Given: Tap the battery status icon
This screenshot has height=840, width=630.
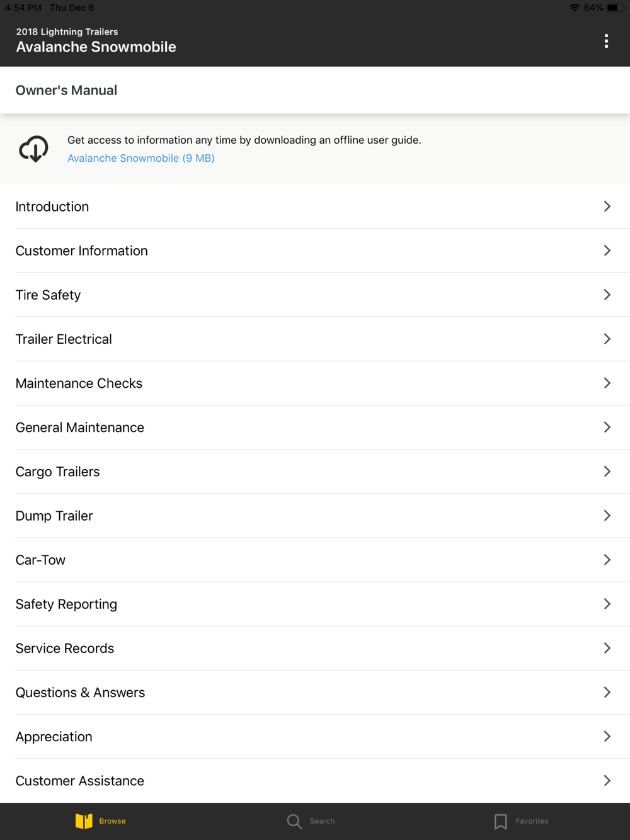Looking at the screenshot, I should [x=614, y=8].
